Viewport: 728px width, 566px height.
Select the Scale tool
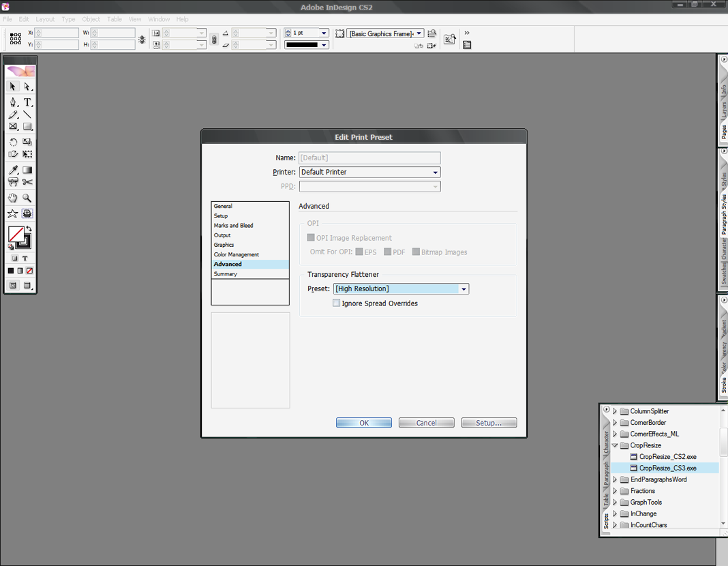tap(27, 142)
